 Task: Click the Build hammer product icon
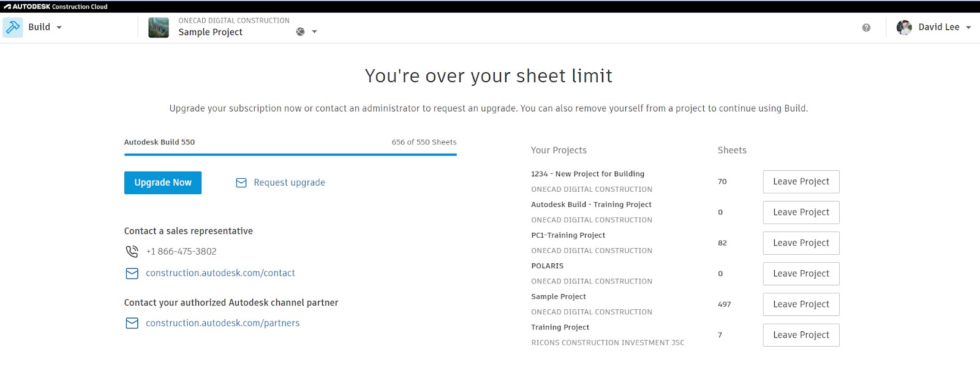pos(13,28)
